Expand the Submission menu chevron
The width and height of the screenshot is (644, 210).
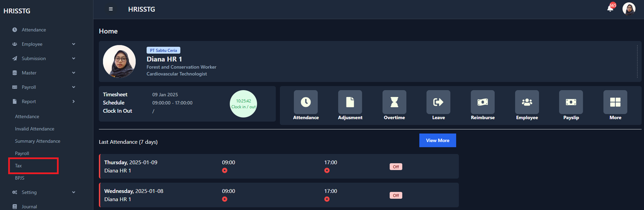pos(74,58)
